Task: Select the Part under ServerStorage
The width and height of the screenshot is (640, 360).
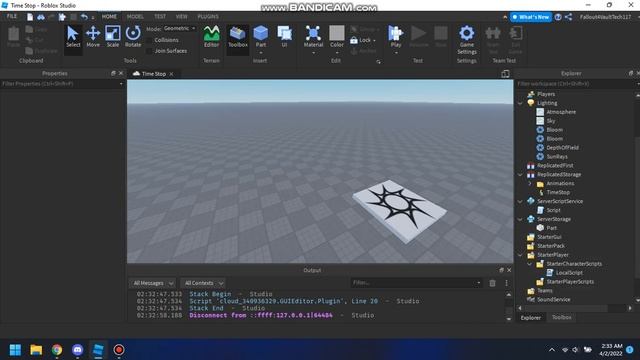Action: pyautogui.click(x=551, y=228)
